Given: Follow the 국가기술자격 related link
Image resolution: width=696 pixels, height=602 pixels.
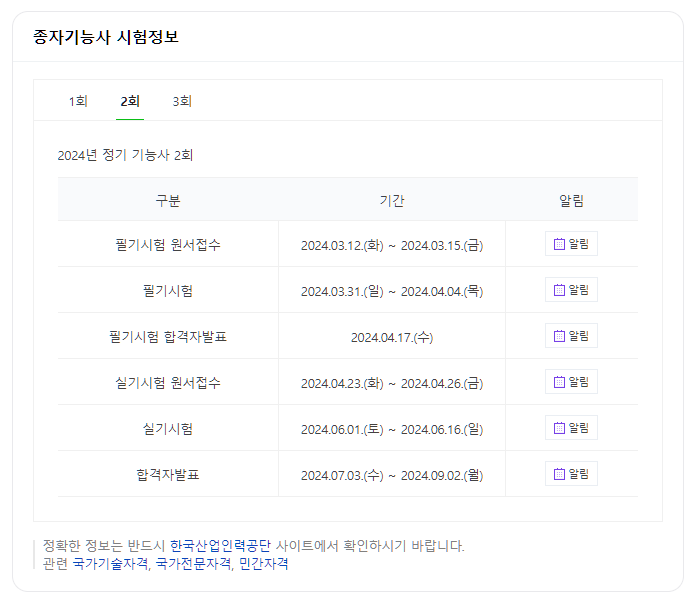Looking at the screenshot, I should coord(110,564).
